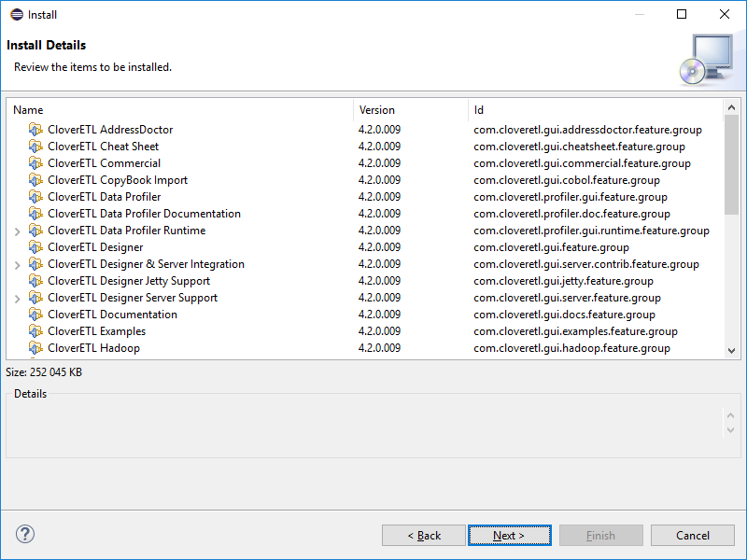Cancel the installation dialog

(693, 535)
